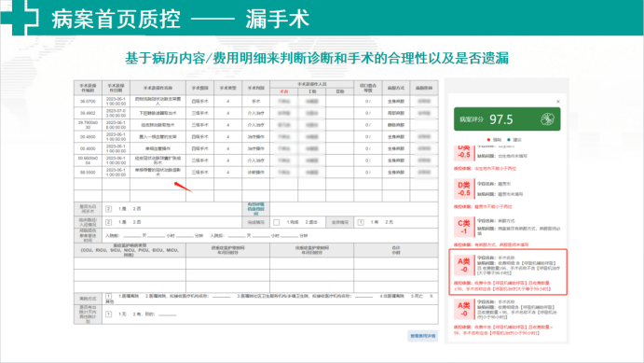Click the green 病案评分 97.5 score banner
644x363 pixels.
point(507,119)
